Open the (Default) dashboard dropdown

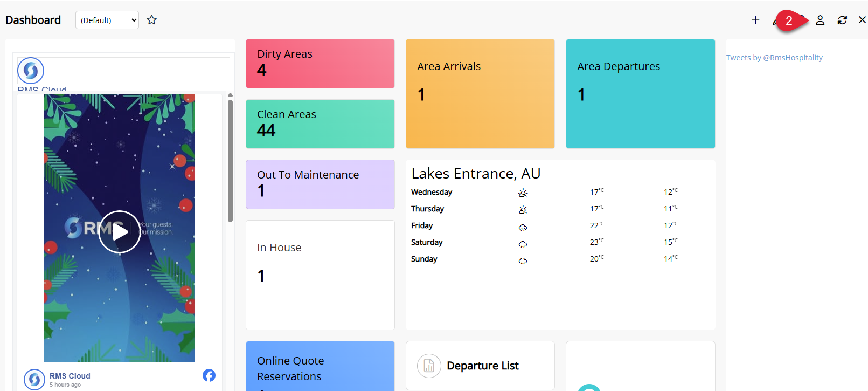(x=107, y=20)
